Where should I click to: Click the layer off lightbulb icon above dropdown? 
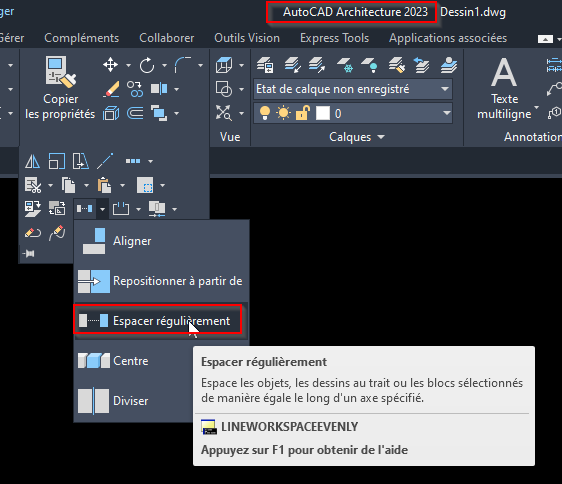pos(369,65)
